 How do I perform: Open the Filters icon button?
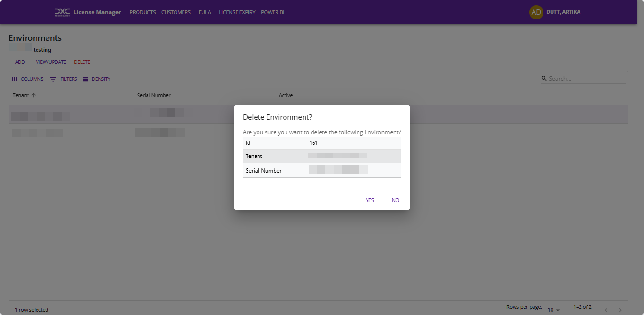click(x=53, y=79)
